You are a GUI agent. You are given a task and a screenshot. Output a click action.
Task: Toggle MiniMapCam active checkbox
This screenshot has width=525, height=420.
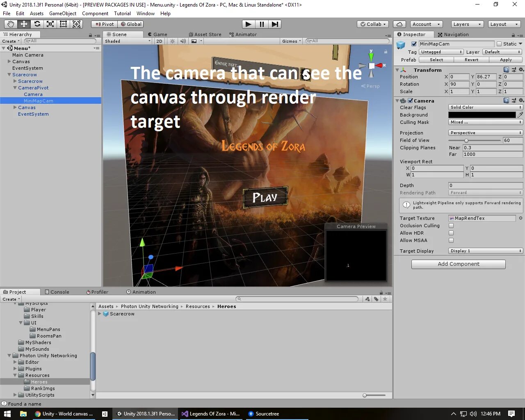coord(414,44)
